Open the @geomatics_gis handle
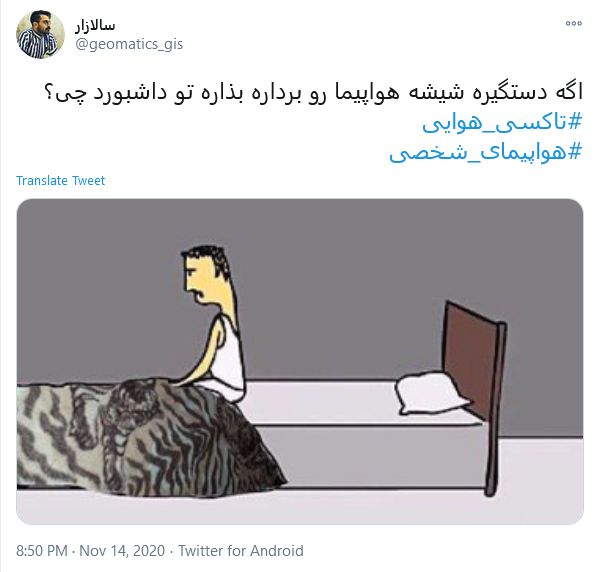The width and height of the screenshot is (598, 572). coord(129,44)
